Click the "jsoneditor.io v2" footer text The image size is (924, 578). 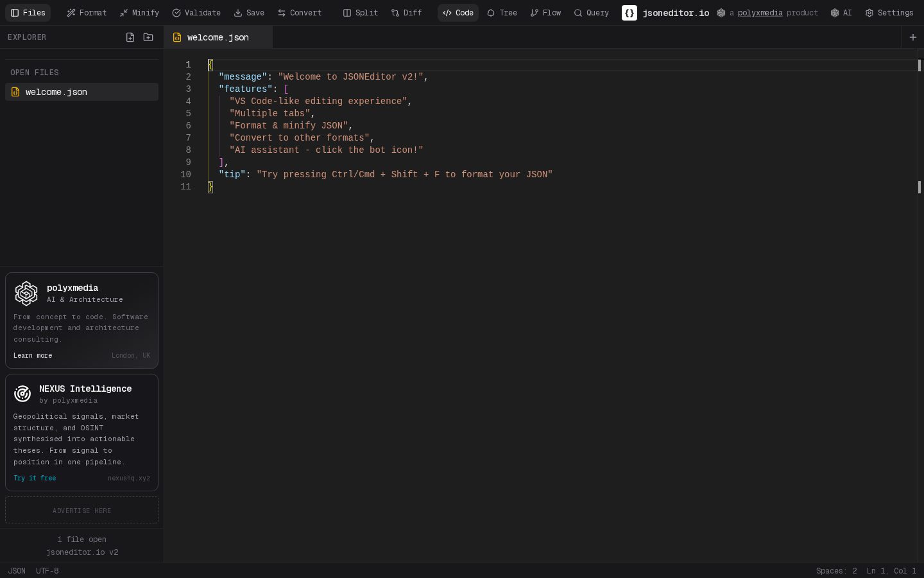point(82,552)
